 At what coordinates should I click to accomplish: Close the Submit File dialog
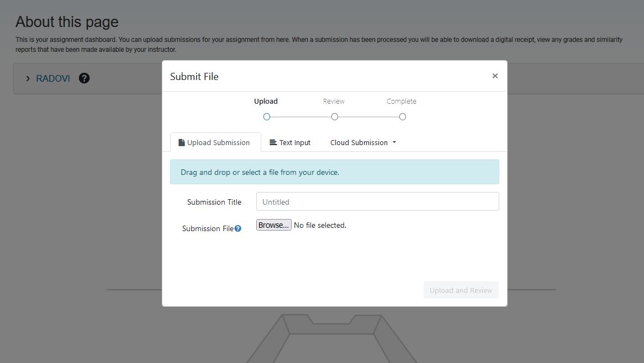tap(495, 76)
